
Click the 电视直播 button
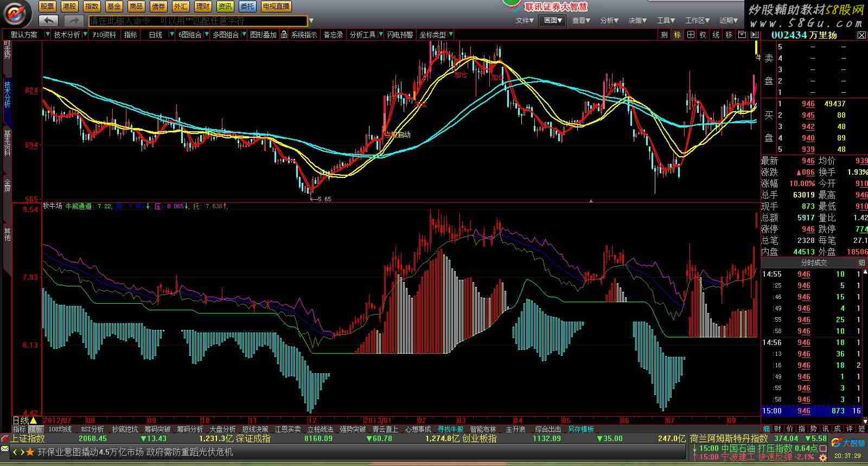pyautogui.click(x=276, y=7)
